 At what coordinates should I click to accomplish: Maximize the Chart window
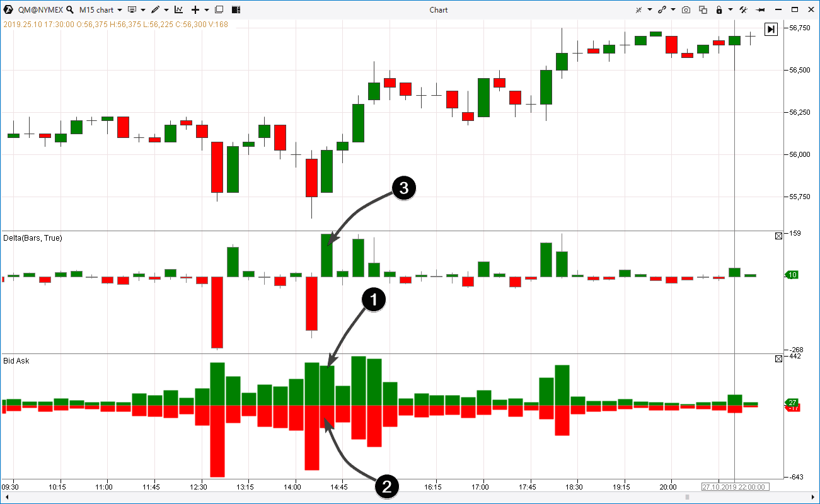(795, 9)
